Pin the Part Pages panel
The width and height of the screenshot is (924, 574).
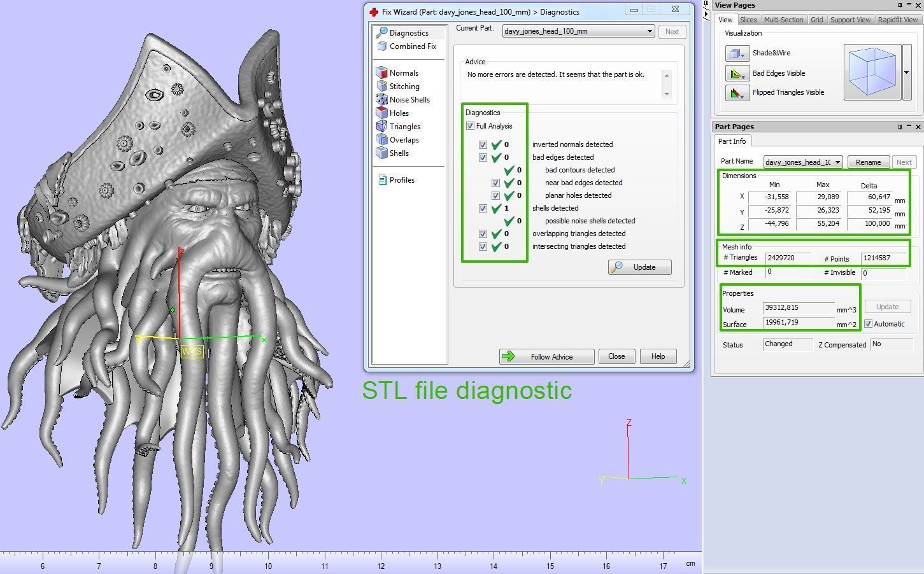click(900, 127)
